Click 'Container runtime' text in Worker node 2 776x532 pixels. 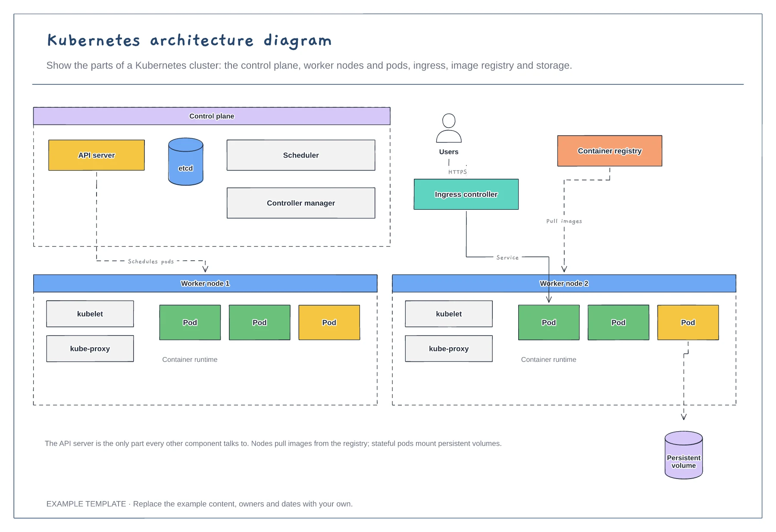tap(548, 359)
